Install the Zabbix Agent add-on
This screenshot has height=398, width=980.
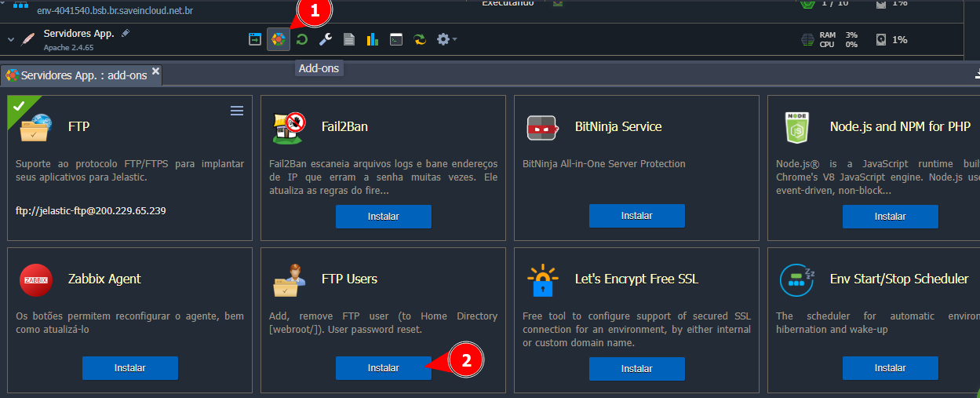pyautogui.click(x=129, y=368)
